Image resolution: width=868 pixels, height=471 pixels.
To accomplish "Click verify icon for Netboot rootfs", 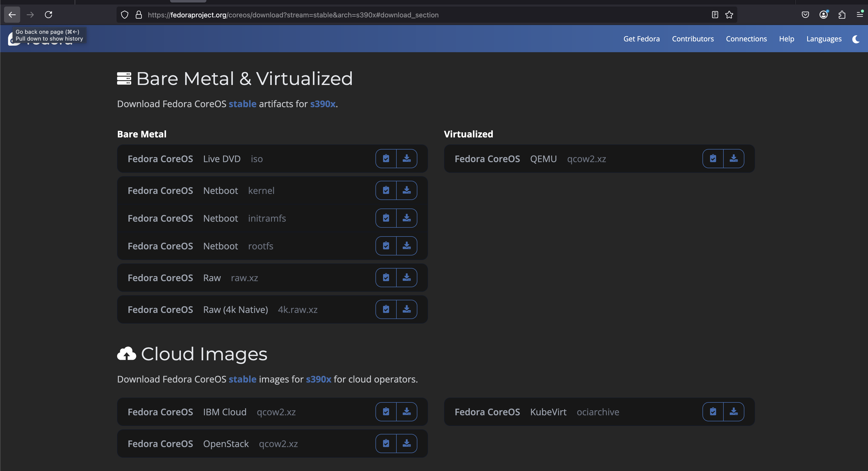I will (x=386, y=246).
